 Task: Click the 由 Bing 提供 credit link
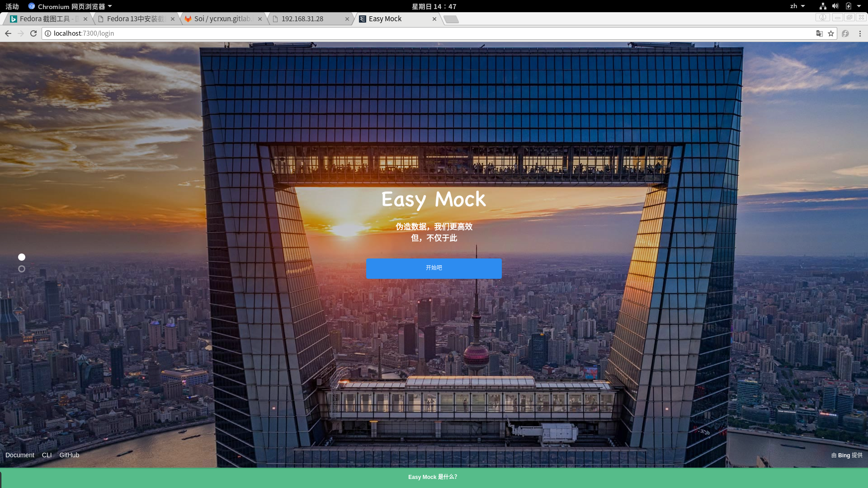click(847, 455)
